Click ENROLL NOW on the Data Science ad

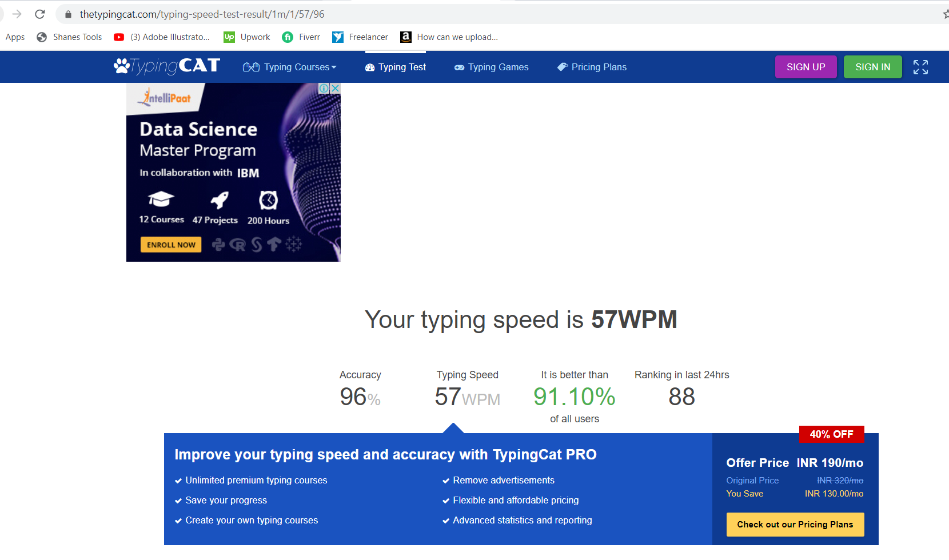click(x=170, y=244)
